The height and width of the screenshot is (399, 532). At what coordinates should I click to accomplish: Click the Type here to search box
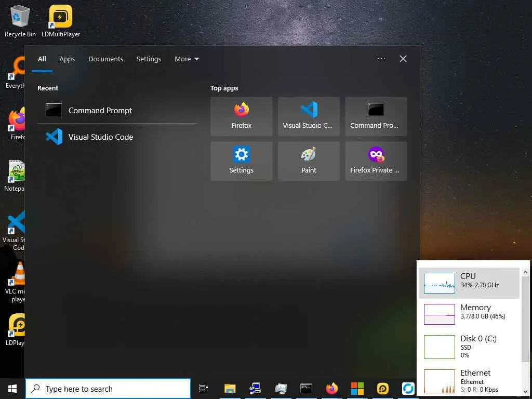click(108, 389)
